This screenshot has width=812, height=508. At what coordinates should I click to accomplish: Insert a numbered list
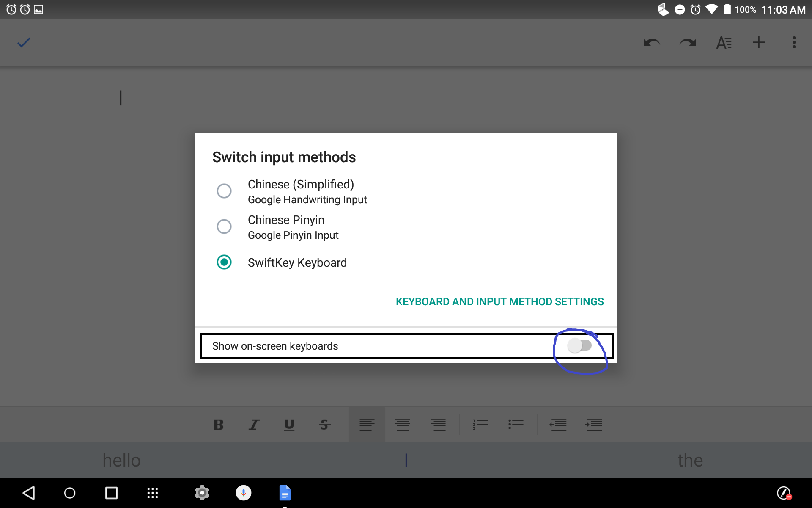click(x=480, y=425)
